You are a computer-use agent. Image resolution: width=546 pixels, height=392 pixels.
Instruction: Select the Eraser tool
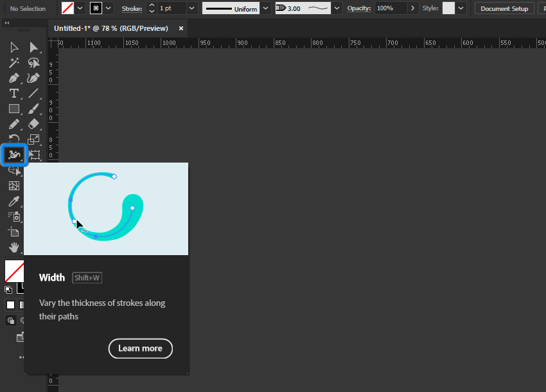click(x=33, y=124)
